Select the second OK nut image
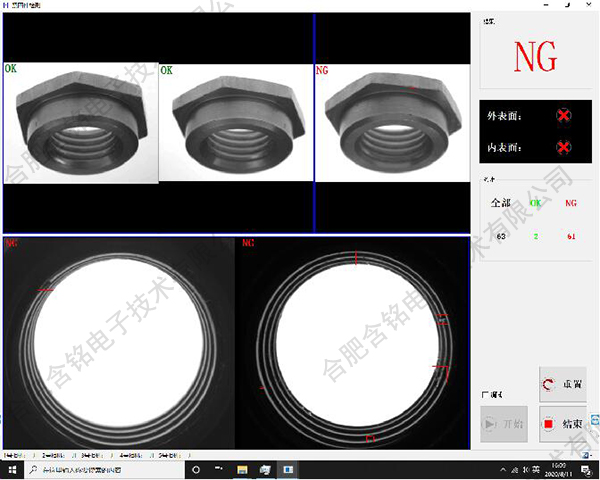 (x=236, y=124)
